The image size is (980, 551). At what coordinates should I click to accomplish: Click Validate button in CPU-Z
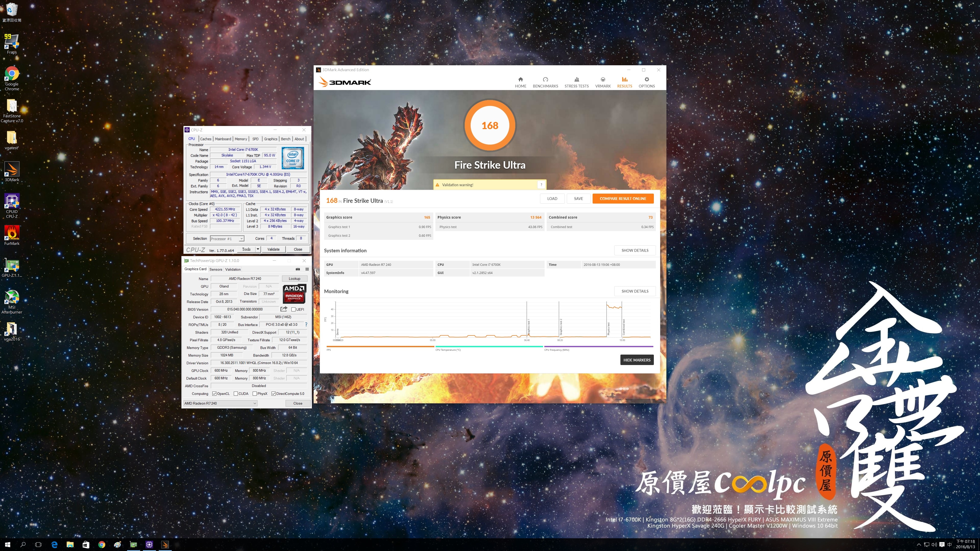point(273,249)
